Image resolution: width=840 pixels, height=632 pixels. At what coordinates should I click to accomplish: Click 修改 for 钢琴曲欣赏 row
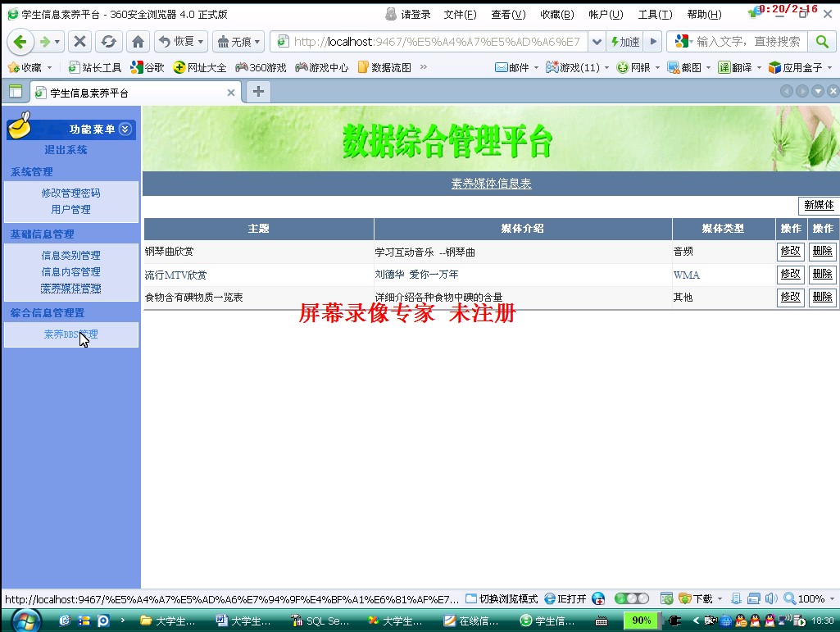coord(790,251)
